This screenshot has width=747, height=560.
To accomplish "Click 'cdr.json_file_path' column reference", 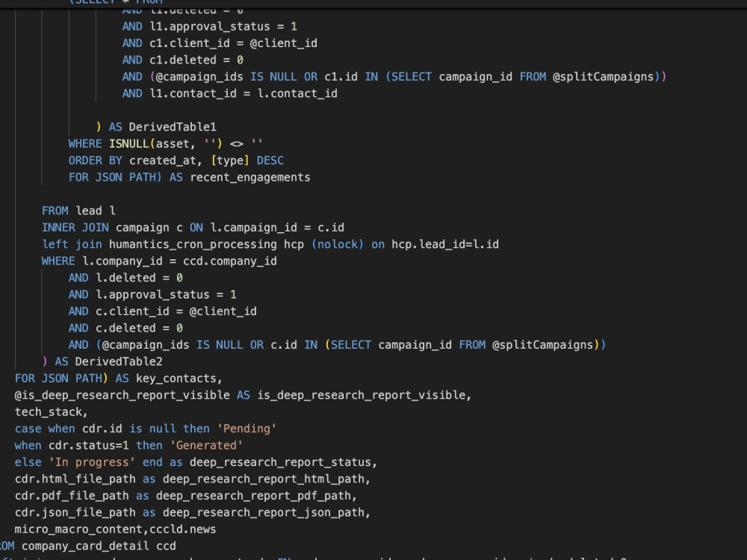I will (75, 512).
